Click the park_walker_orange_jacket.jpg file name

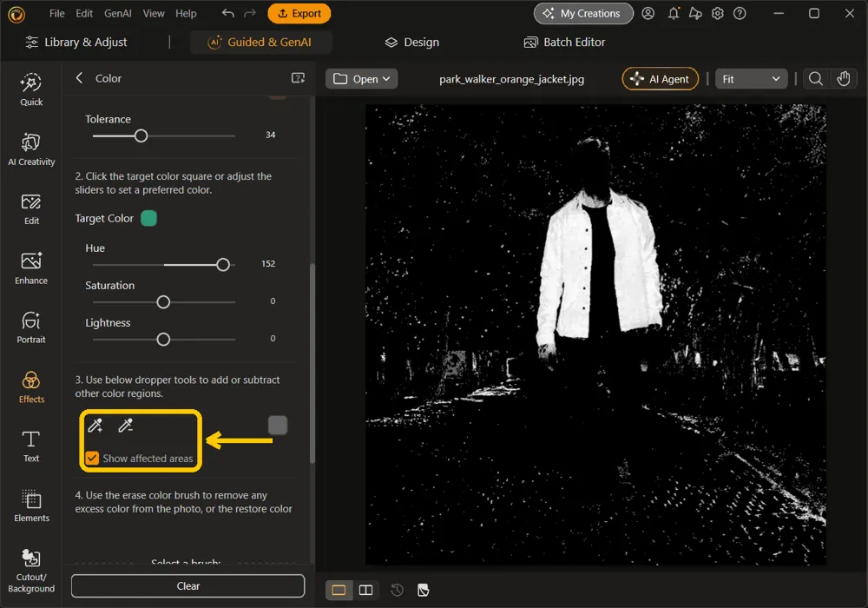(511, 79)
